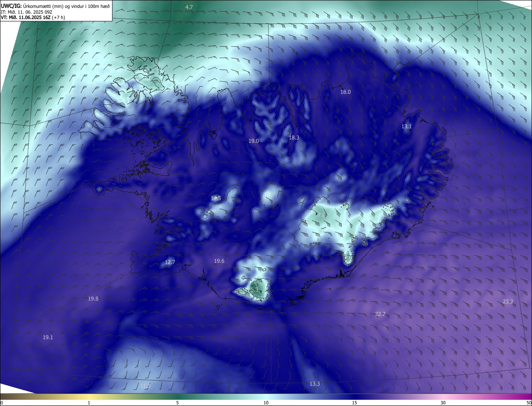532x406 pixels.
Task: Click the 50 tick on the color scale
Action: (529, 403)
